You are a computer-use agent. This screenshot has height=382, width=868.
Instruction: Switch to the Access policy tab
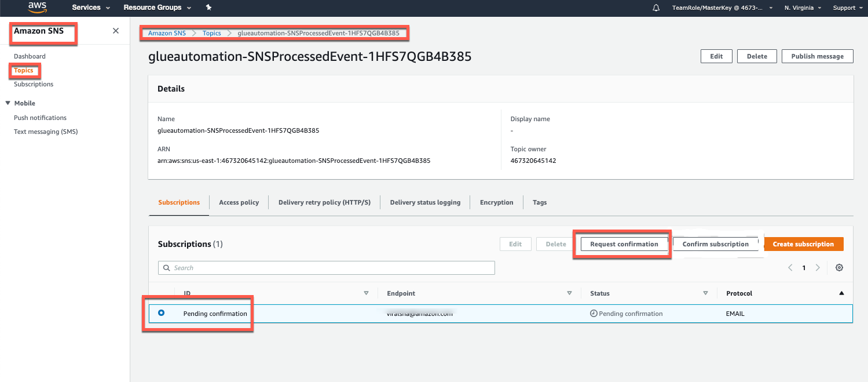pyautogui.click(x=239, y=202)
